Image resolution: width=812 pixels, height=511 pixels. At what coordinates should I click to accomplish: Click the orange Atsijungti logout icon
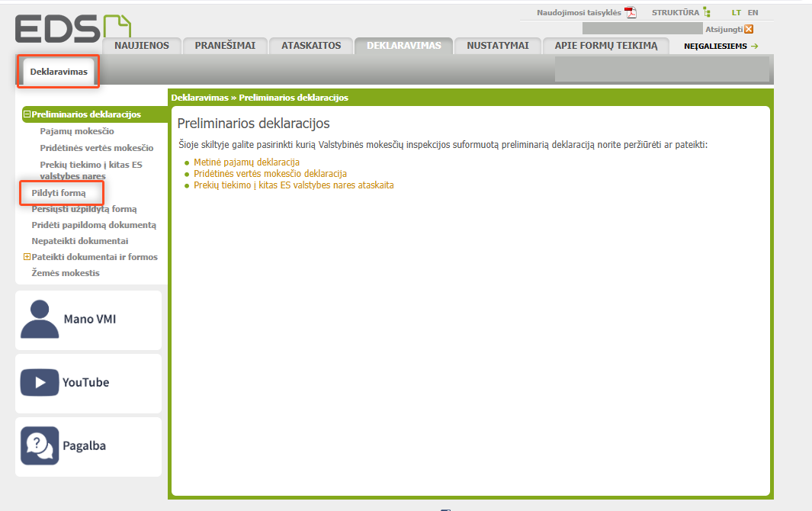(749, 29)
